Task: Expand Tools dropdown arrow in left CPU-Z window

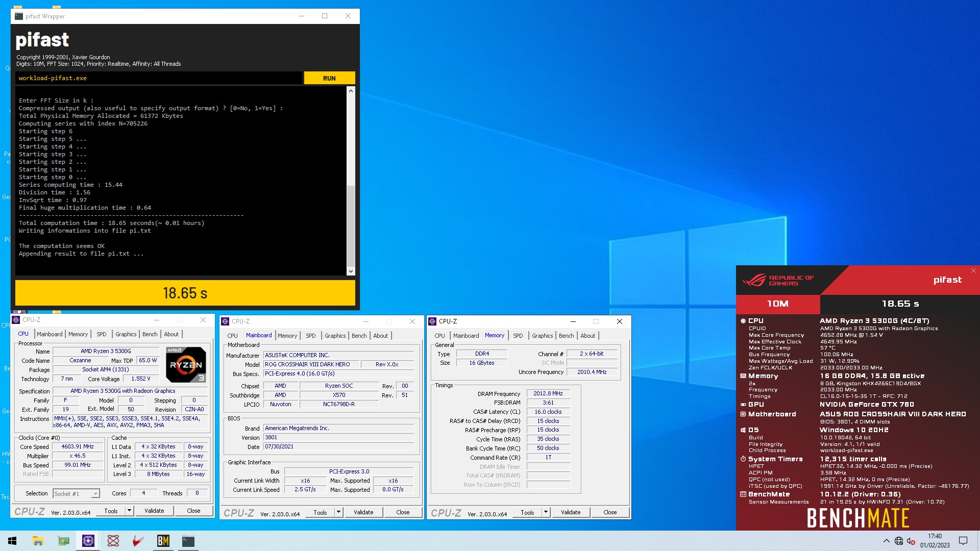Action: click(129, 511)
